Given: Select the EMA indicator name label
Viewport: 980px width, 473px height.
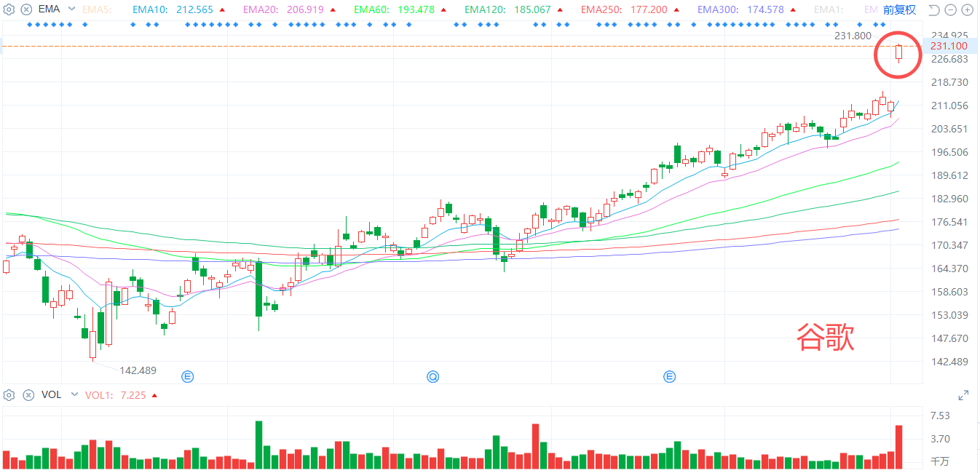Looking at the screenshot, I should pyautogui.click(x=49, y=9).
